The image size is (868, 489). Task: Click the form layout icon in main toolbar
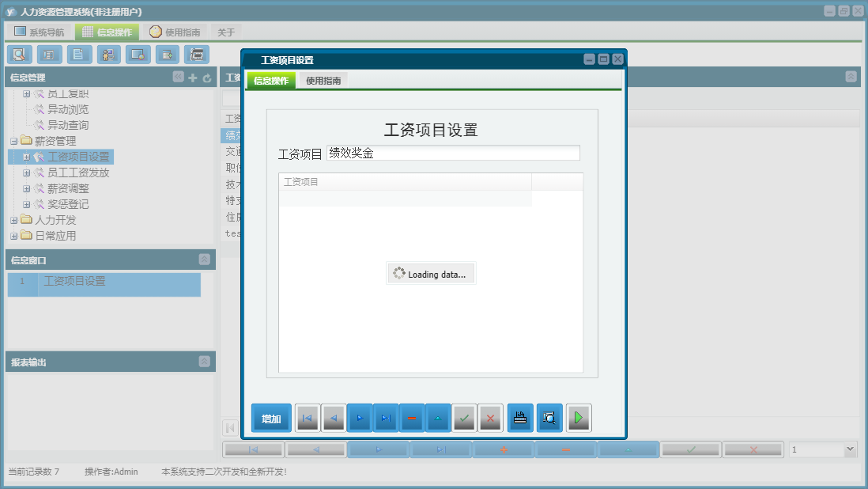pyautogui.click(x=49, y=55)
